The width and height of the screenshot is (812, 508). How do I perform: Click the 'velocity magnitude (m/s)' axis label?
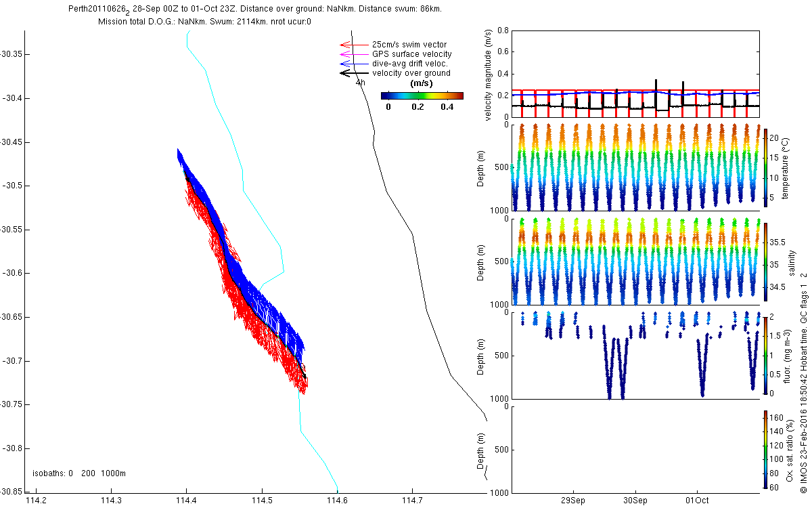(489, 75)
